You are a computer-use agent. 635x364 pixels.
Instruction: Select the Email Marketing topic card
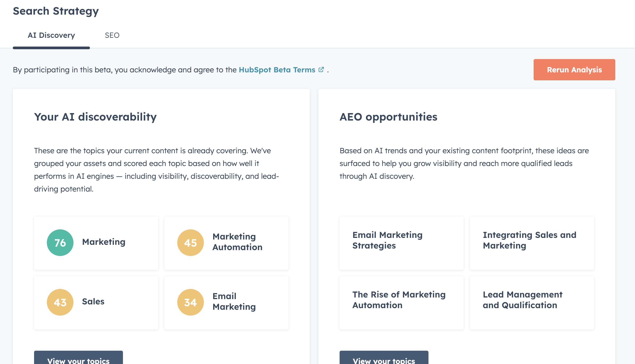pyautogui.click(x=226, y=303)
